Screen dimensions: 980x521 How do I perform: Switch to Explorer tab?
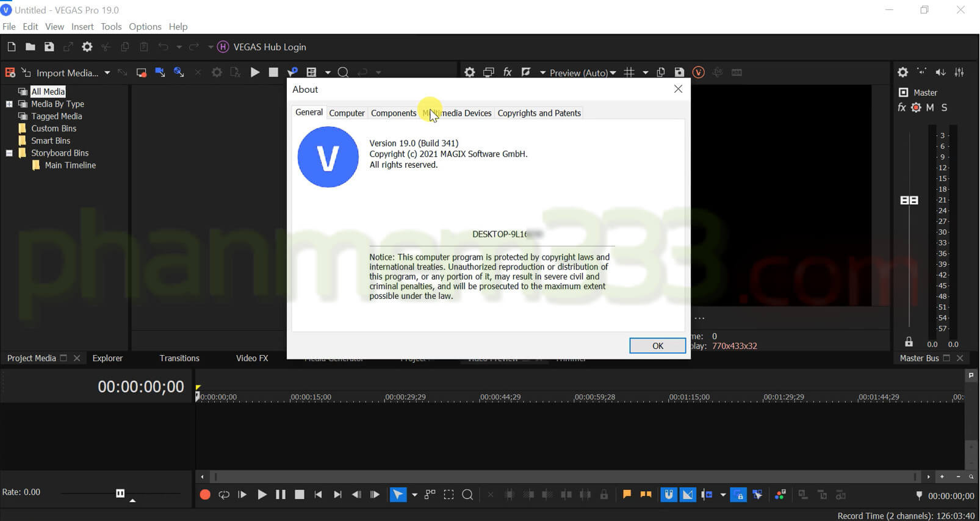(x=107, y=358)
